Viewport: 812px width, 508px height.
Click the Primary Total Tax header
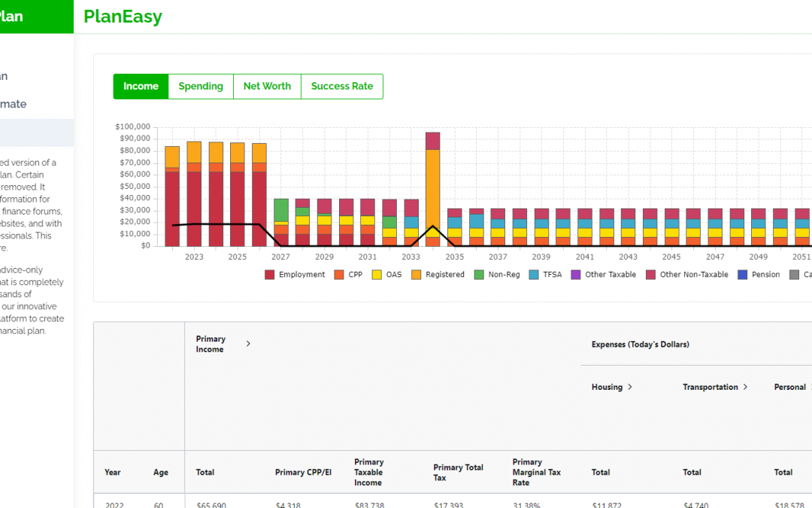459,472
